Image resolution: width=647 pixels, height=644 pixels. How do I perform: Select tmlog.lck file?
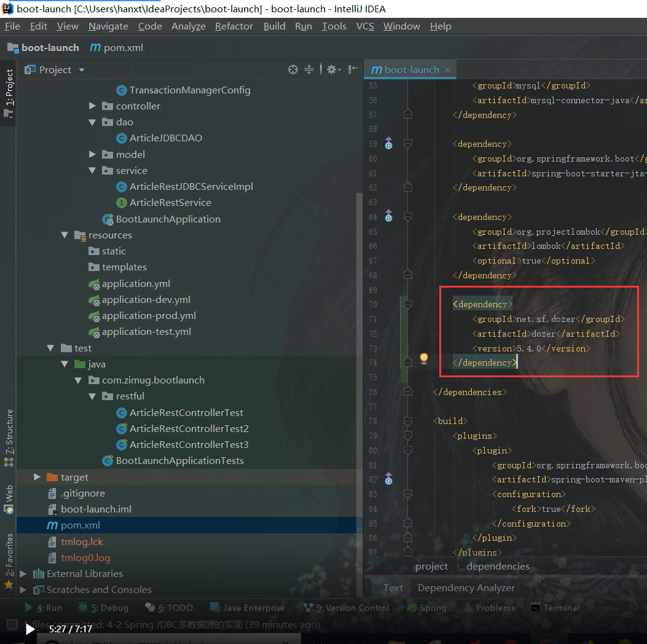pyautogui.click(x=76, y=542)
